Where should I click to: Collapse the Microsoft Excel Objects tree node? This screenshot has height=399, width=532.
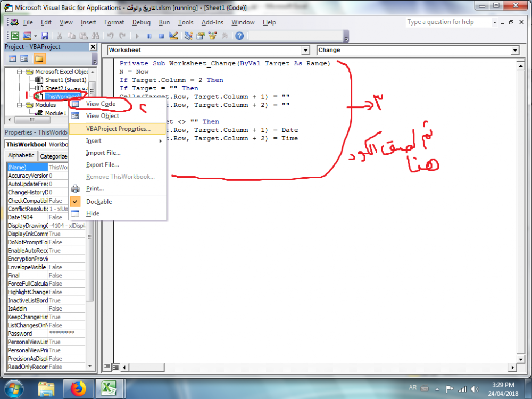(x=20, y=72)
